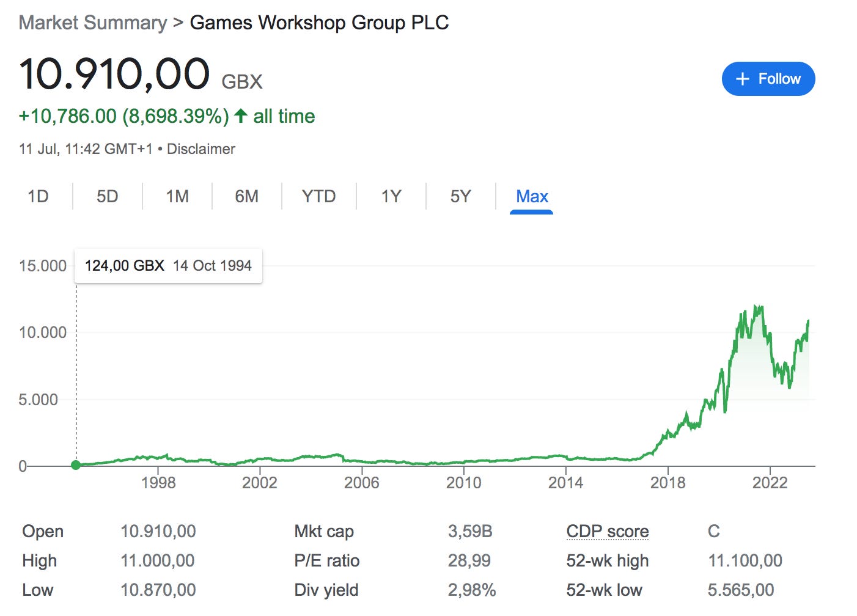Select the 1Y time range
This screenshot has width=857, height=616.
[x=391, y=196]
